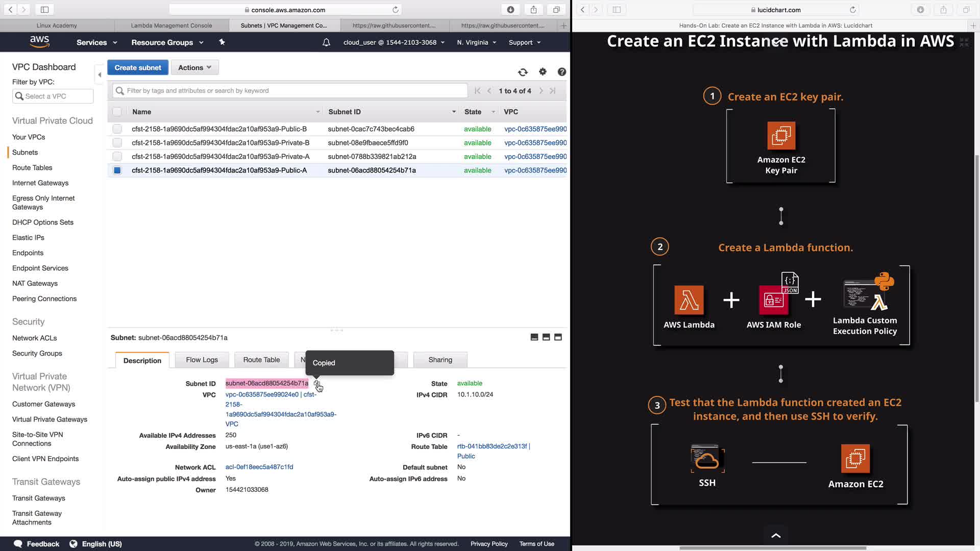Click the AWS logo home icon
980x551 pixels.
(39, 42)
